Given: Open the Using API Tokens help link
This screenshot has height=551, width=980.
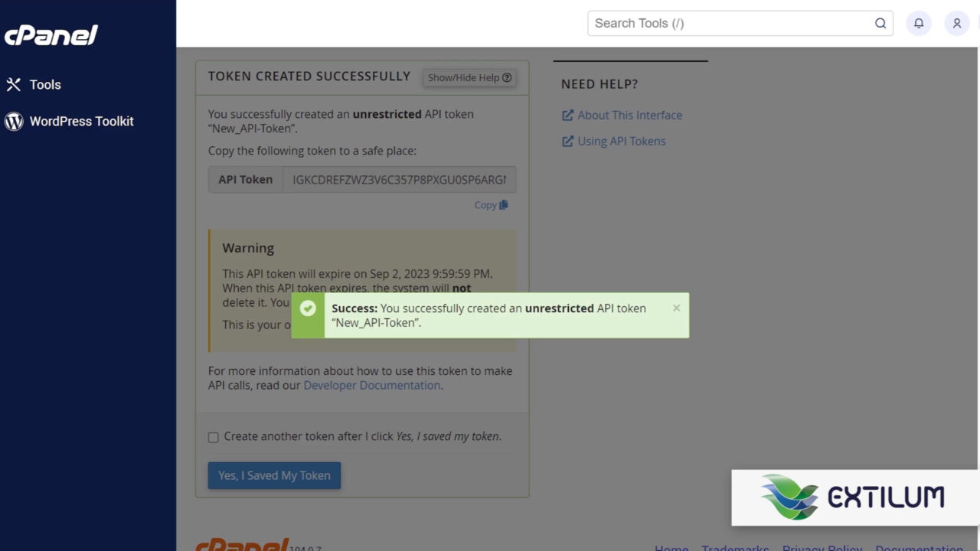Looking at the screenshot, I should click(621, 141).
